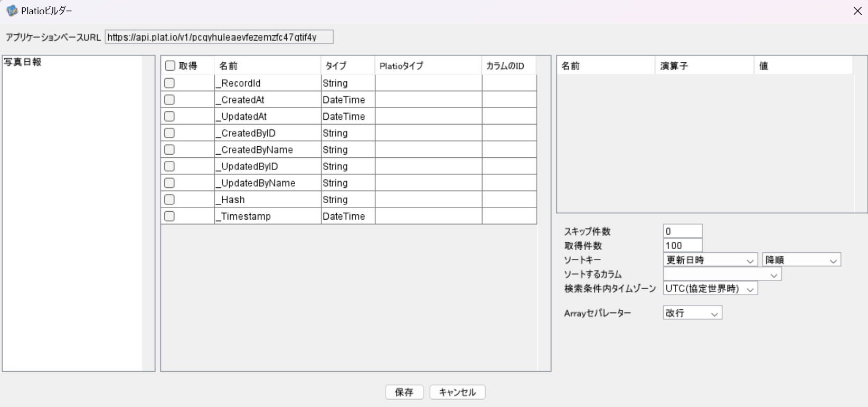The height and width of the screenshot is (407, 868).
Task: Open the ソートするカラム dropdown
Action: [722, 275]
